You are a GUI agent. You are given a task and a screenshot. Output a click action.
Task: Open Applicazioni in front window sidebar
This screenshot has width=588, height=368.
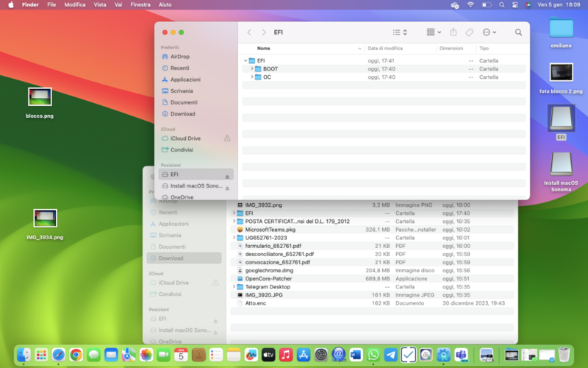coord(196,79)
